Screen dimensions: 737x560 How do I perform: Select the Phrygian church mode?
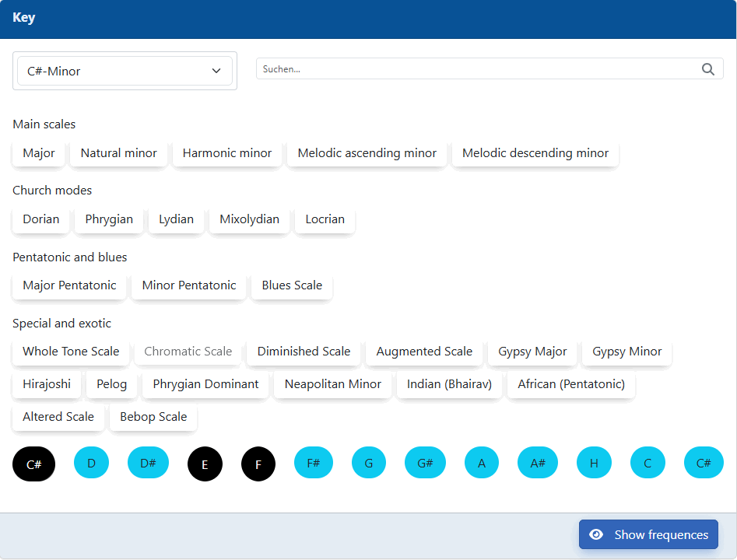(x=109, y=219)
